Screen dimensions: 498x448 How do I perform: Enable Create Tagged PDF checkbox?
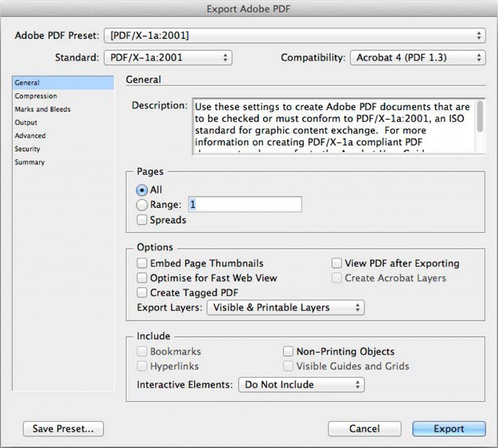click(x=142, y=292)
